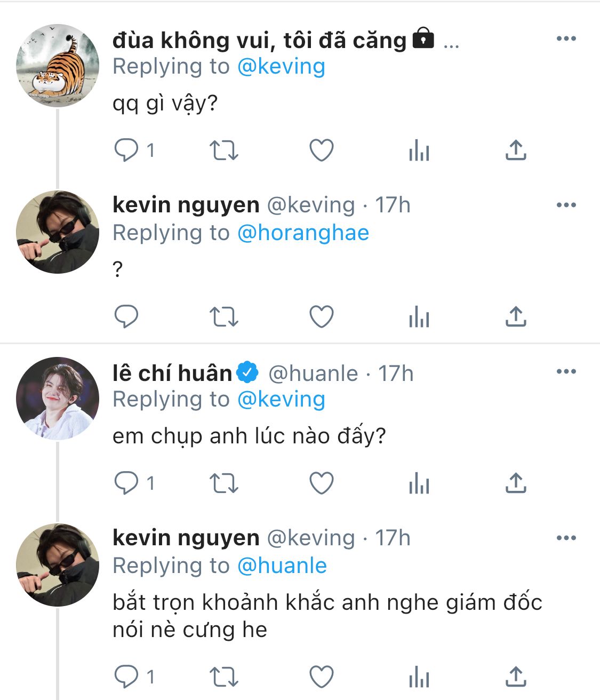
Task: Open more options on lê chí huân's tweet
Action: tap(566, 371)
